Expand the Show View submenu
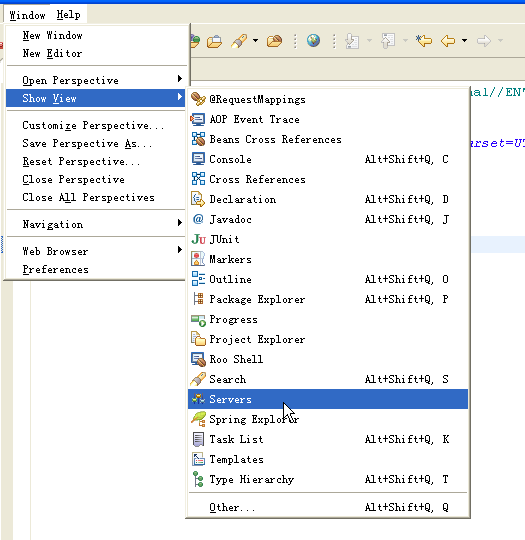Image resolution: width=525 pixels, height=540 pixels. [x=96, y=98]
